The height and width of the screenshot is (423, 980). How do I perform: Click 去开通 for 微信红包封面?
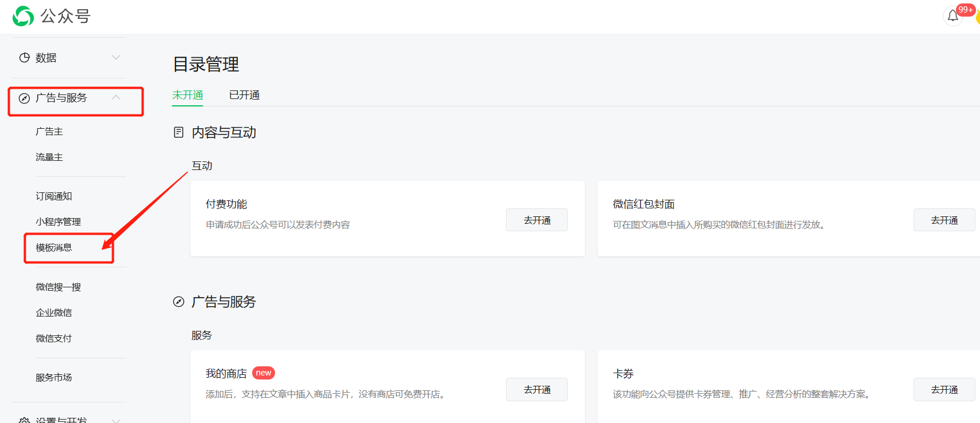tap(944, 220)
